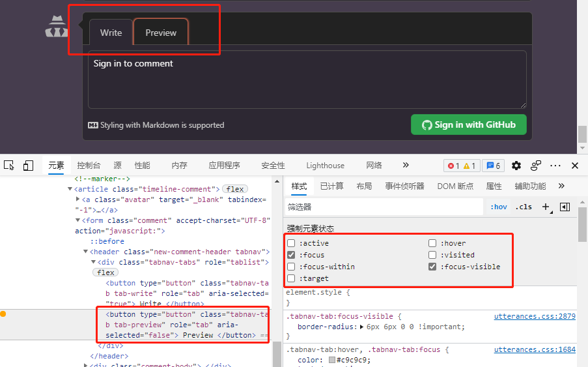Click the orange breakpoint dot beside Preview button node
Viewport: 588px width, 367px height.
(3, 314)
